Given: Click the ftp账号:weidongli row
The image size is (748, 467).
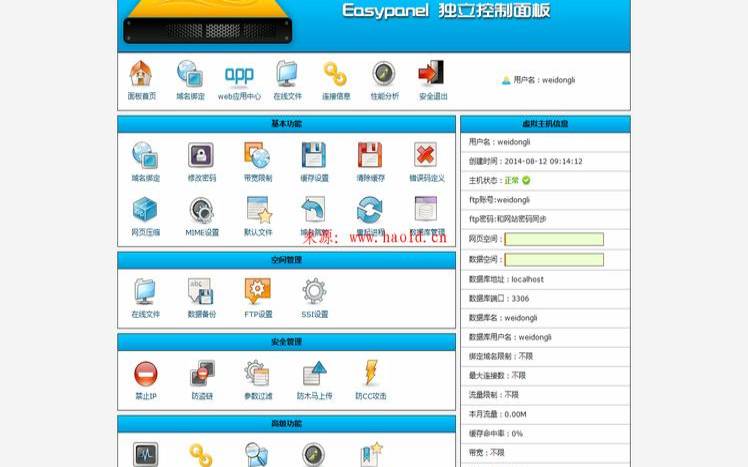Looking at the screenshot, I should click(x=545, y=200).
